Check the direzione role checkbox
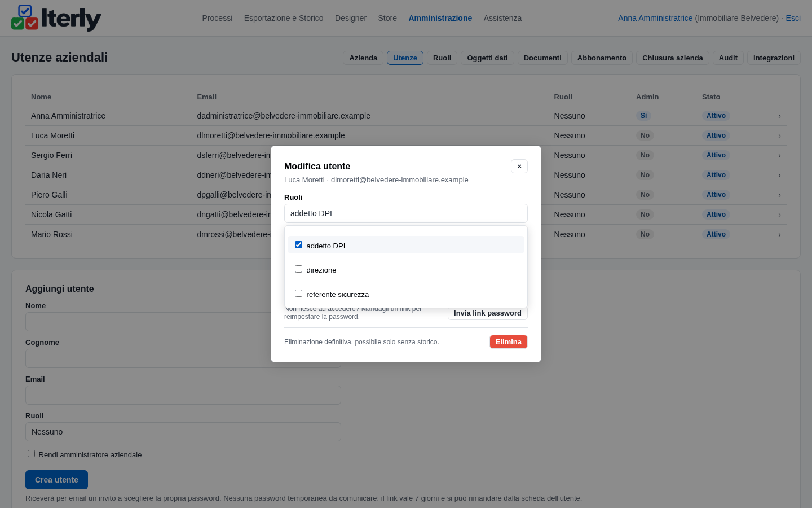812x508 pixels. click(298, 269)
